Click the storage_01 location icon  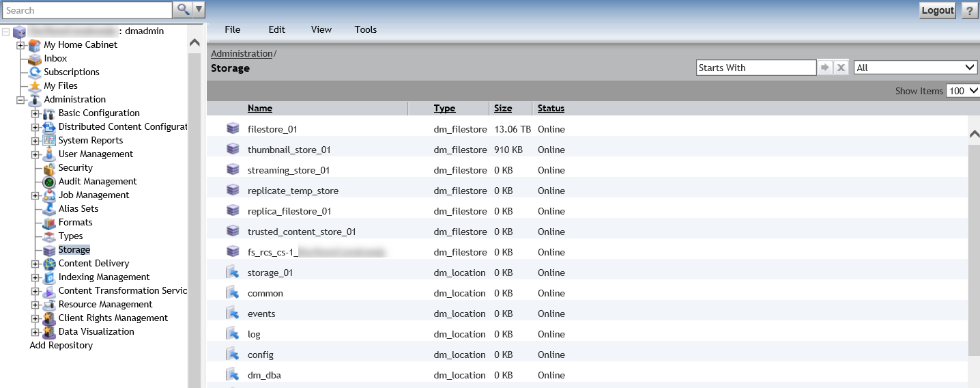coord(233,273)
